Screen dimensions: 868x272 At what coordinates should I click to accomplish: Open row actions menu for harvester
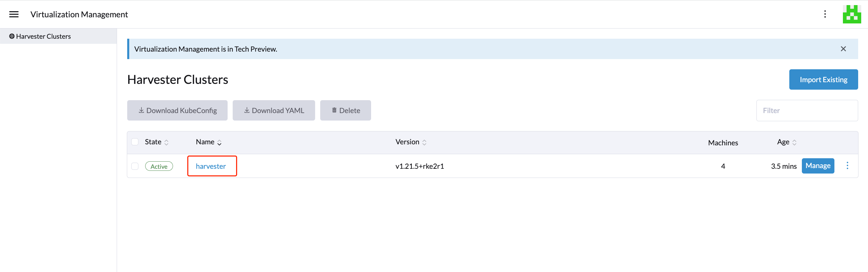(x=847, y=166)
